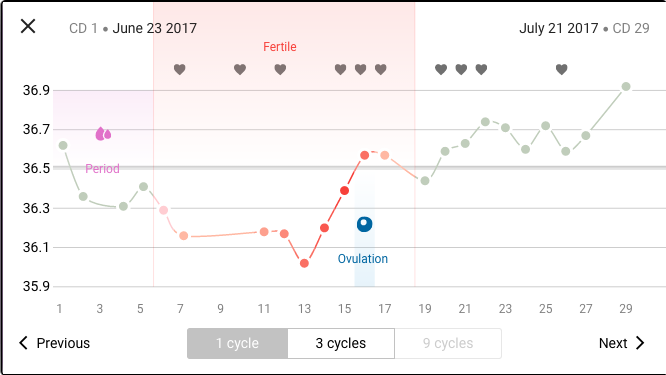
Task: Select the heart icon above day 7
Action: (x=180, y=69)
